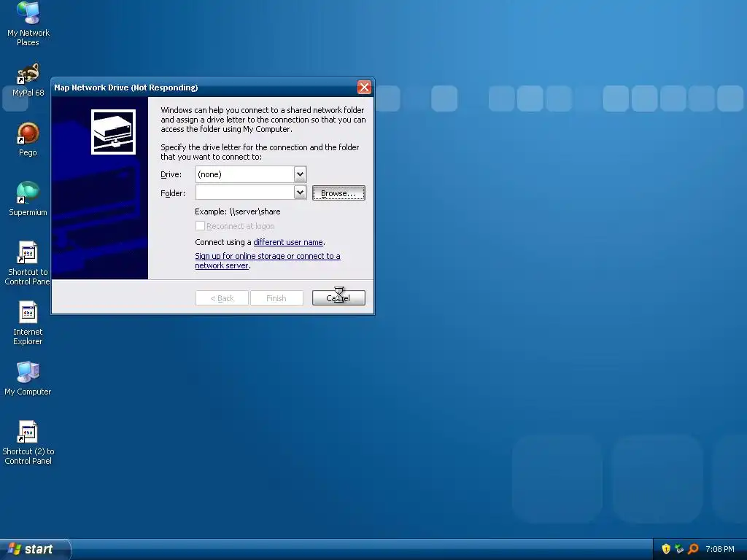
Task: Launch the MyPal 68 browser shortcut
Action: (x=28, y=80)
